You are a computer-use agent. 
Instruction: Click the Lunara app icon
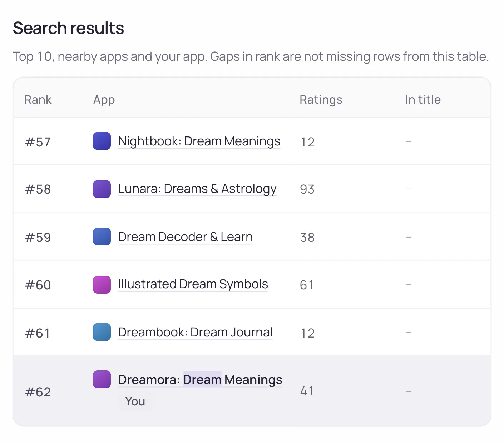(x=102, y=189)
